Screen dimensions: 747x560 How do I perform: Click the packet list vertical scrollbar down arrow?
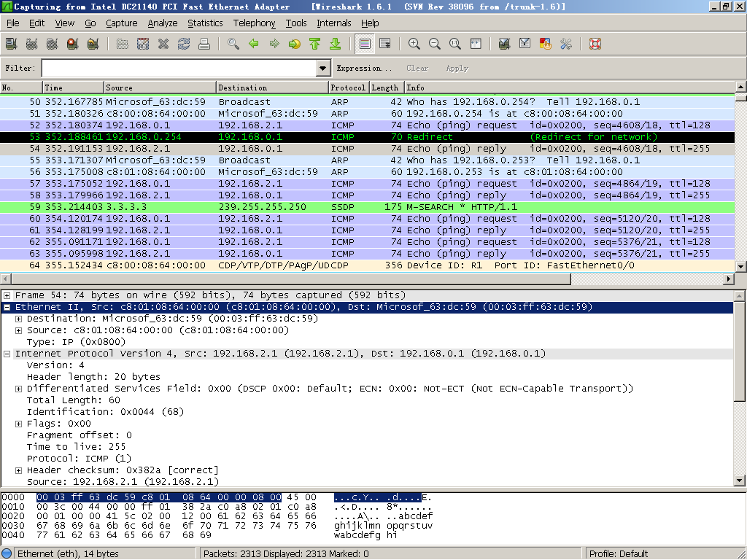tap(740, 267)
